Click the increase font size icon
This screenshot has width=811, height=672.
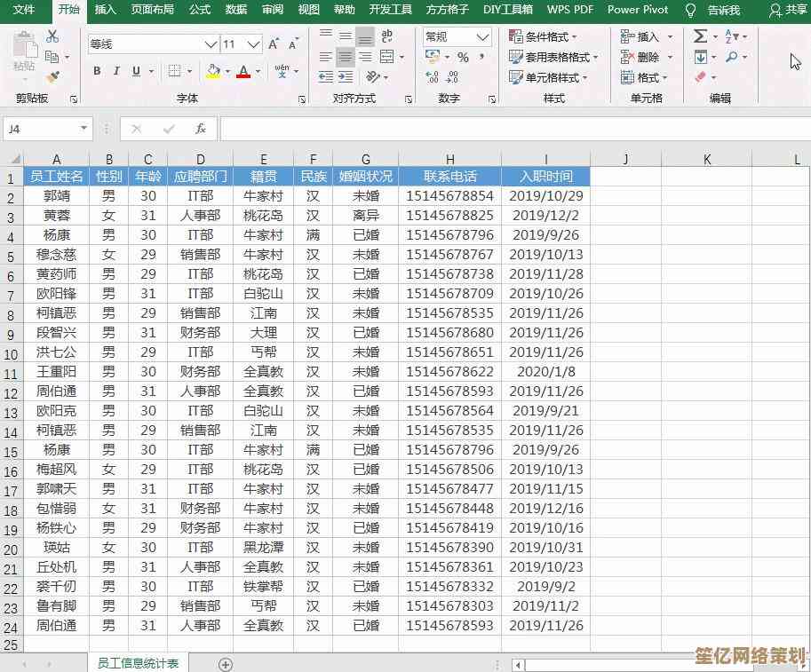[274, 43]
